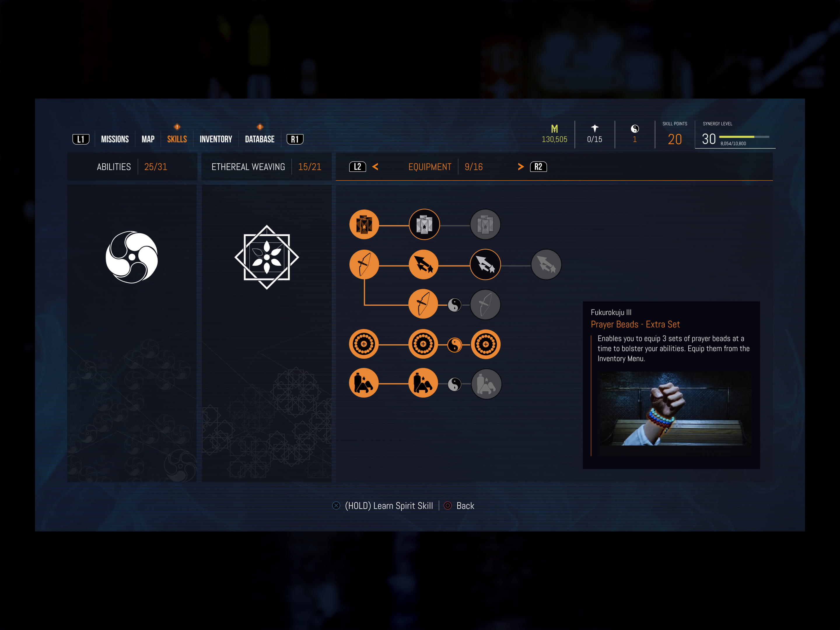Screen dimensions: 840x630
Task: Toggle the yin-yang marker beside the bow node
Action: pos(454,304)
